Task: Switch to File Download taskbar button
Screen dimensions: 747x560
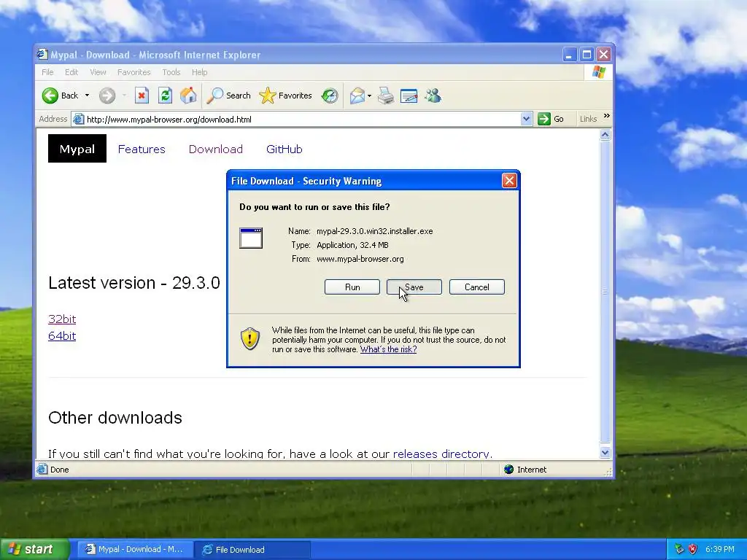Action: (x=252, y=550)
